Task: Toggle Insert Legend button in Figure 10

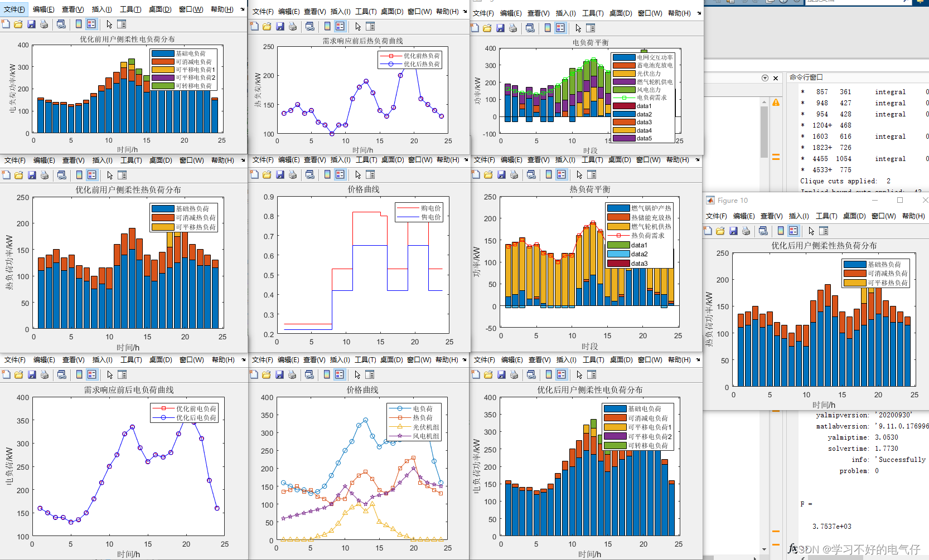Action: coord(793,231)
